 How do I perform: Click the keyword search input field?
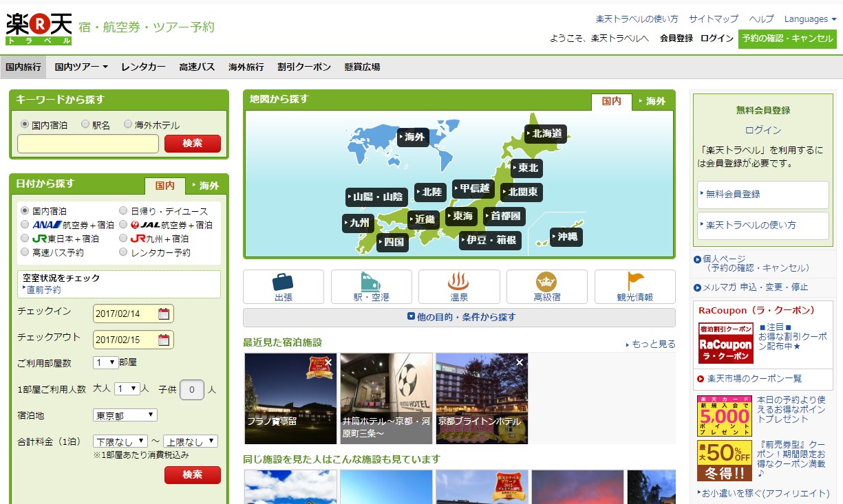click(x=88, y=144)
